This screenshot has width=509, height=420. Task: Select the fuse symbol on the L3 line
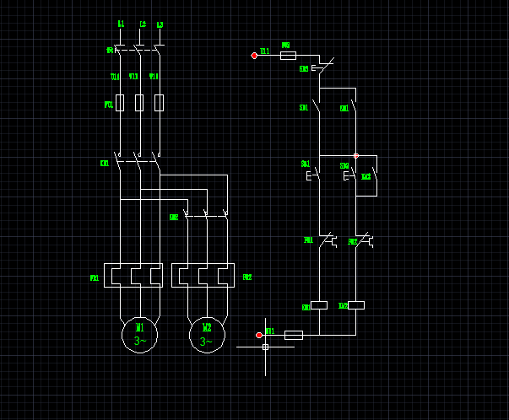pyautogui.click(x=159, y=103)
